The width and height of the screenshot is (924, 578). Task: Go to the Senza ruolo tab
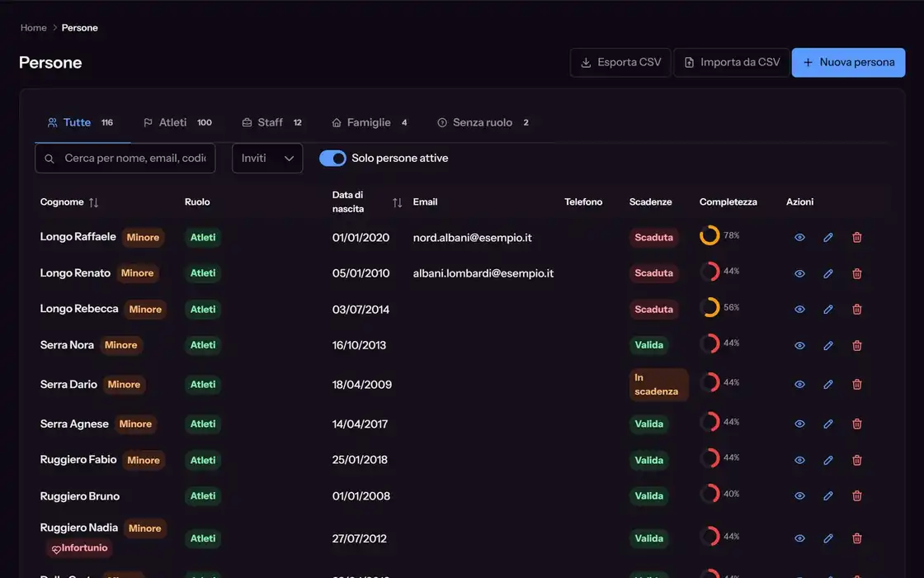pyautogui.click(x=483, y=123)
